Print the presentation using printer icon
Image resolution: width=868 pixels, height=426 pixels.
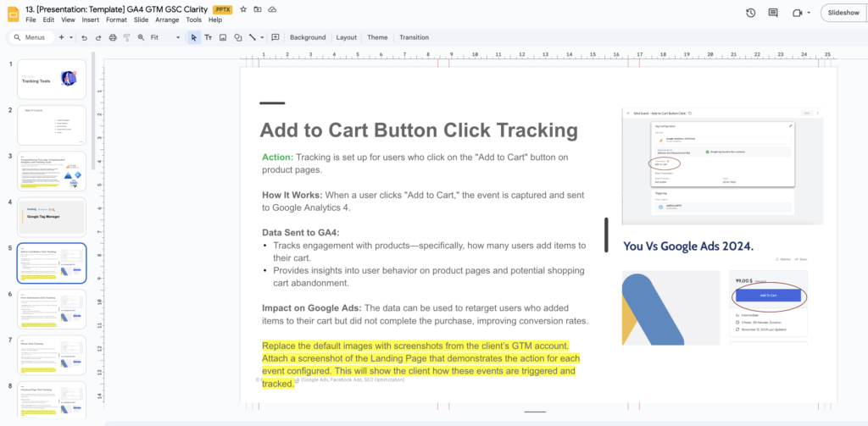113,37
